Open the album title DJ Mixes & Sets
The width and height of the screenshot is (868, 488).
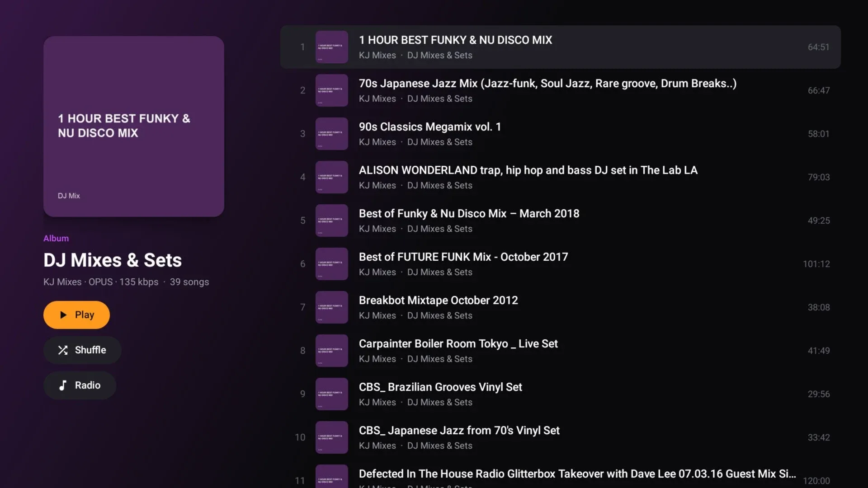pyautogui.click(x=113, y=260)
